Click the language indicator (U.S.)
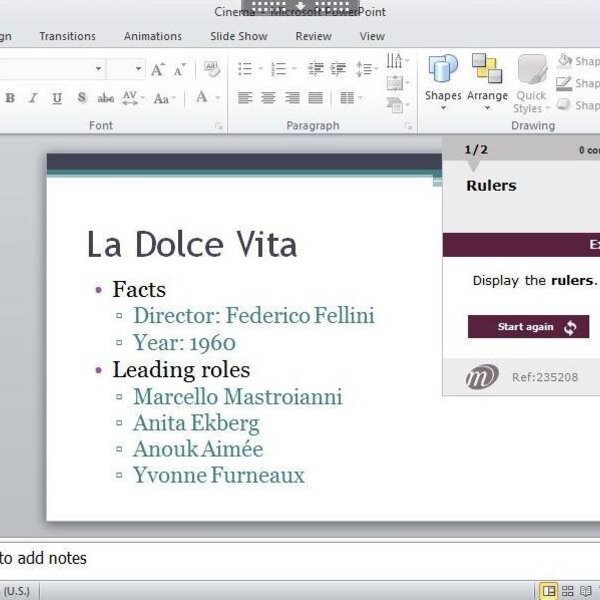600x600 pixels. coord(16,591)
